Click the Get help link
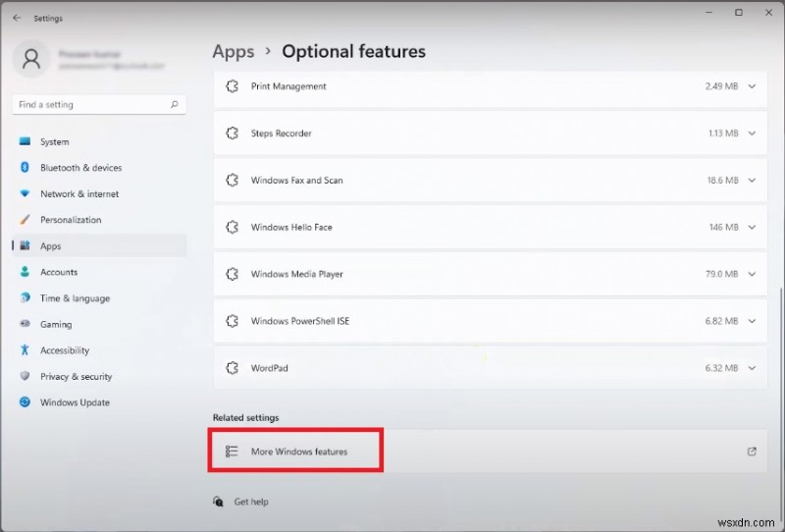 (x=250, y=502)
